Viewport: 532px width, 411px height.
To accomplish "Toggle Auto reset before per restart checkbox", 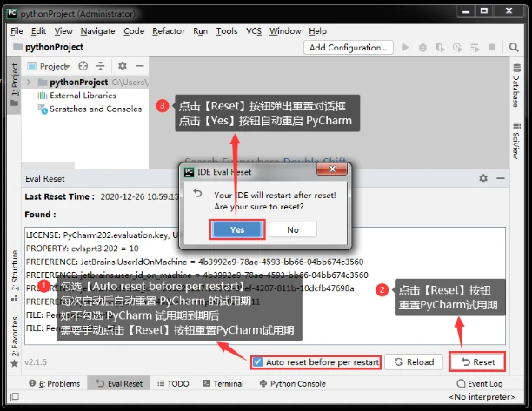I will click(258, 361).
